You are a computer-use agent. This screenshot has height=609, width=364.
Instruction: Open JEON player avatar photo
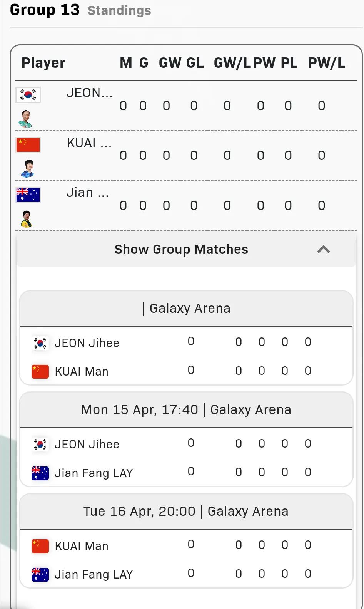tap(26, 119)
